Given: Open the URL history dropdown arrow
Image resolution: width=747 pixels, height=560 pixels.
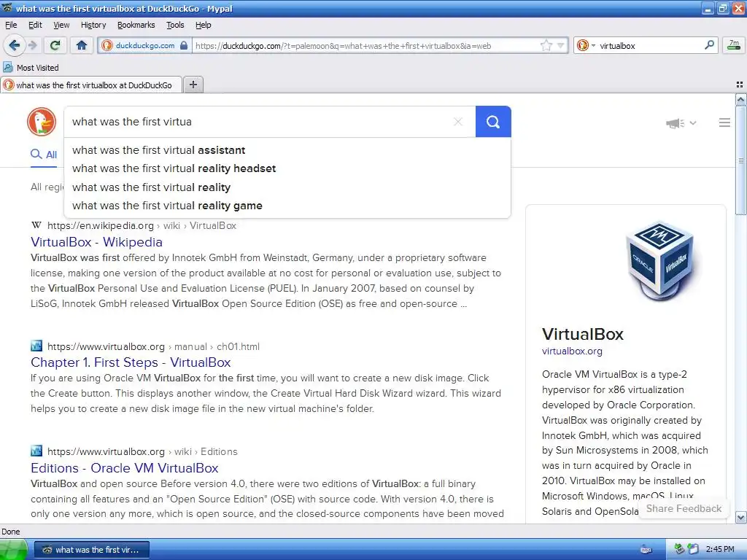Looking at the screenshot, I should click(x=561, y=46).
